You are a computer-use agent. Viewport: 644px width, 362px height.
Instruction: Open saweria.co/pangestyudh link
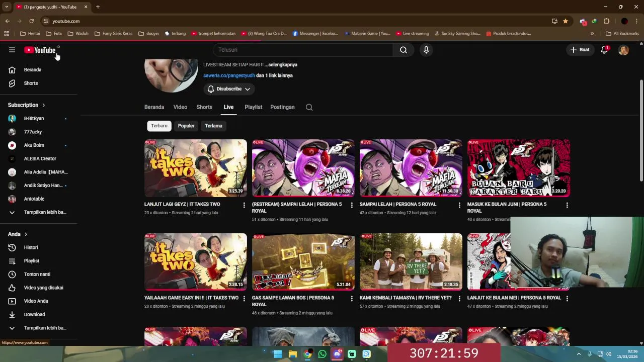point(229,75)
